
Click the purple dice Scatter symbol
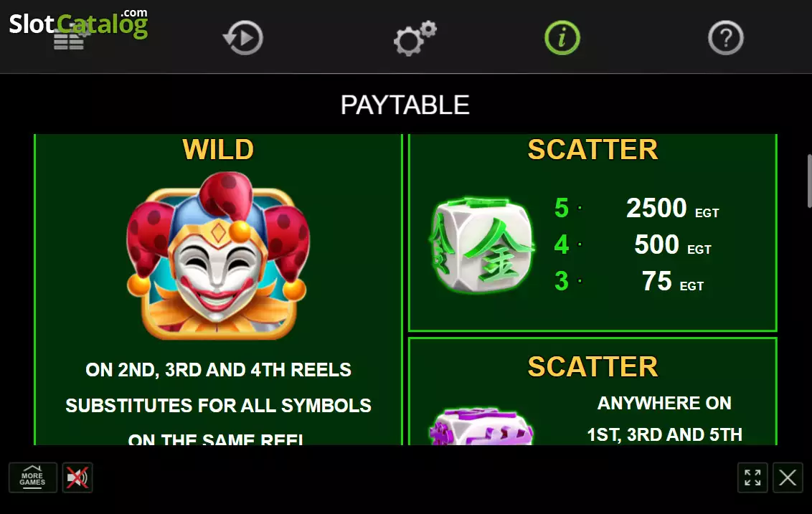pyautogui.click(x=481, y=427)
